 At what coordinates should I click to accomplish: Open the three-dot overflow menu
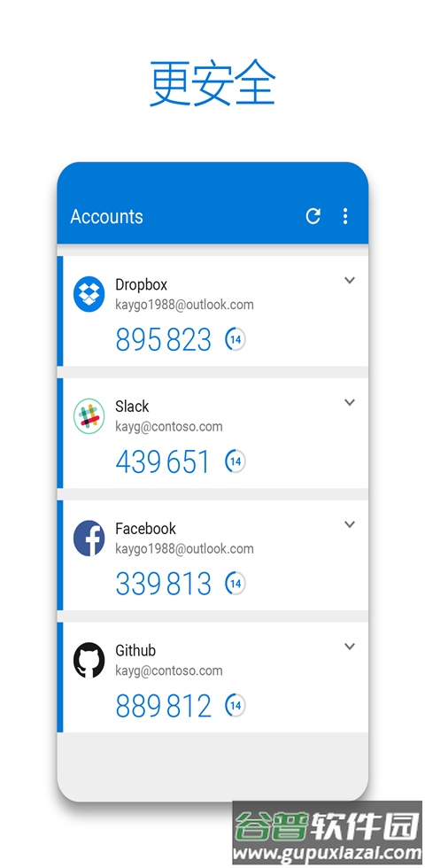tap(345, 216)
